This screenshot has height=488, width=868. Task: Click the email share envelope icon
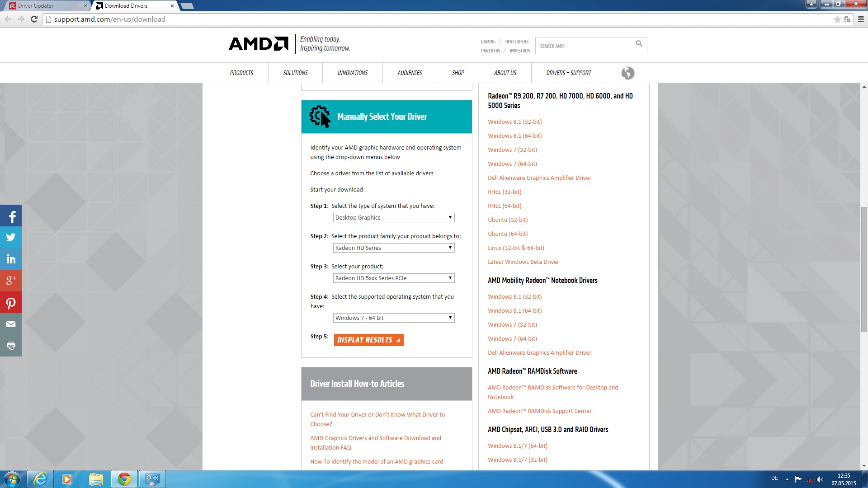[11, 324]
